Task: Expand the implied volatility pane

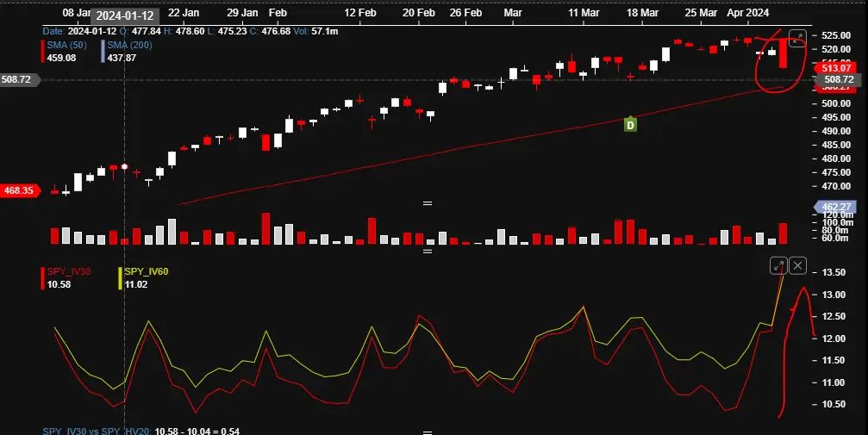Action: pyautogui.click(x=778, y=265)
